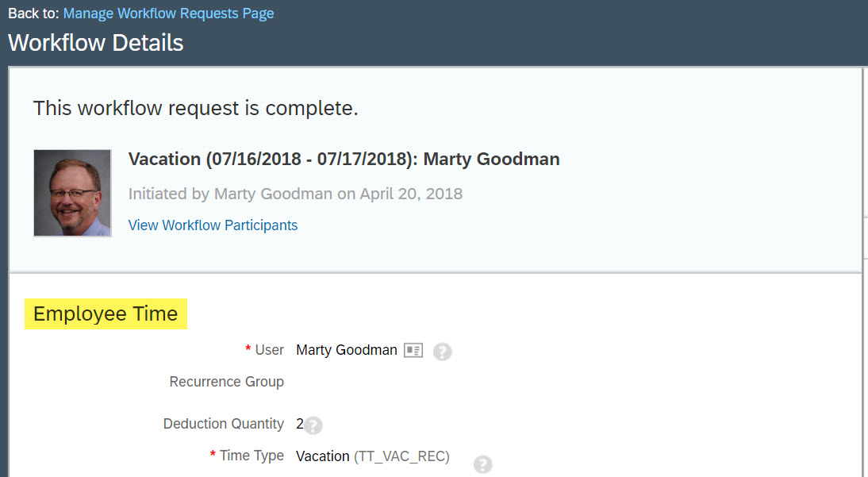
Task: Click the Recurrence Group label
Action: (x=226, y=382)
